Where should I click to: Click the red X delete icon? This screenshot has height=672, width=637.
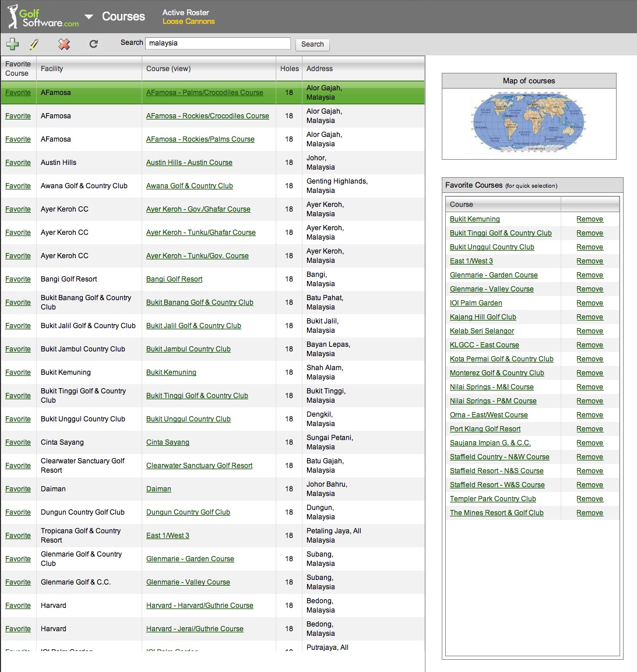tap(64, 44)
